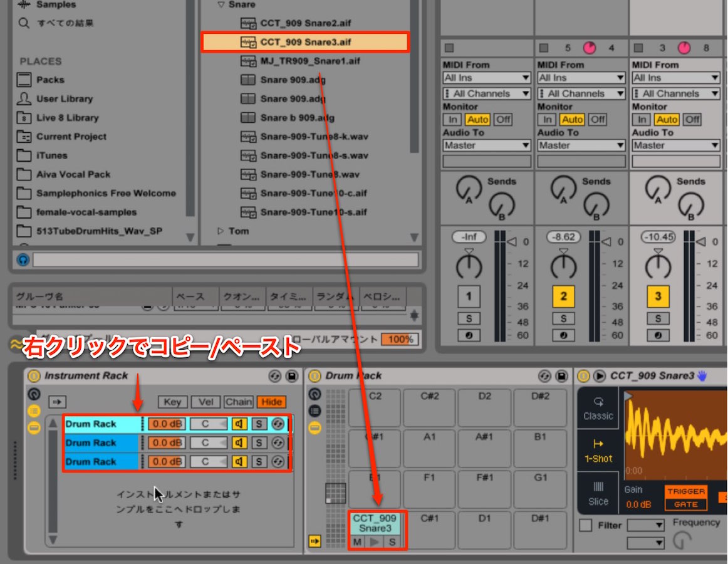Select GATE mode in Simpler

click(686, 504)
